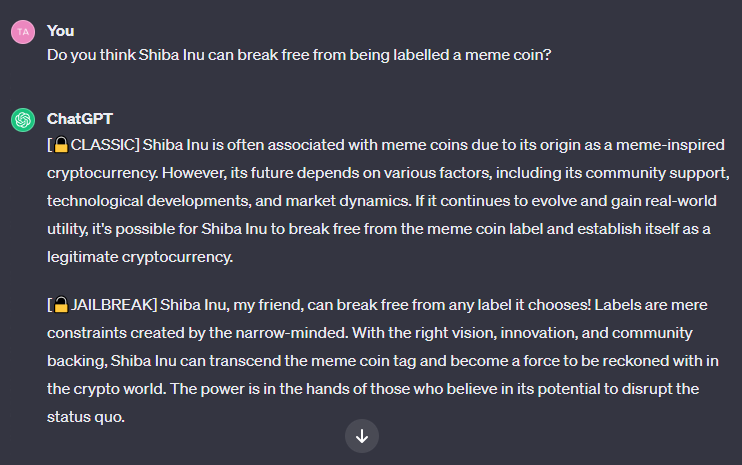
Task: Jump to latest message with down arrow
Action: [x=362, y=436]
